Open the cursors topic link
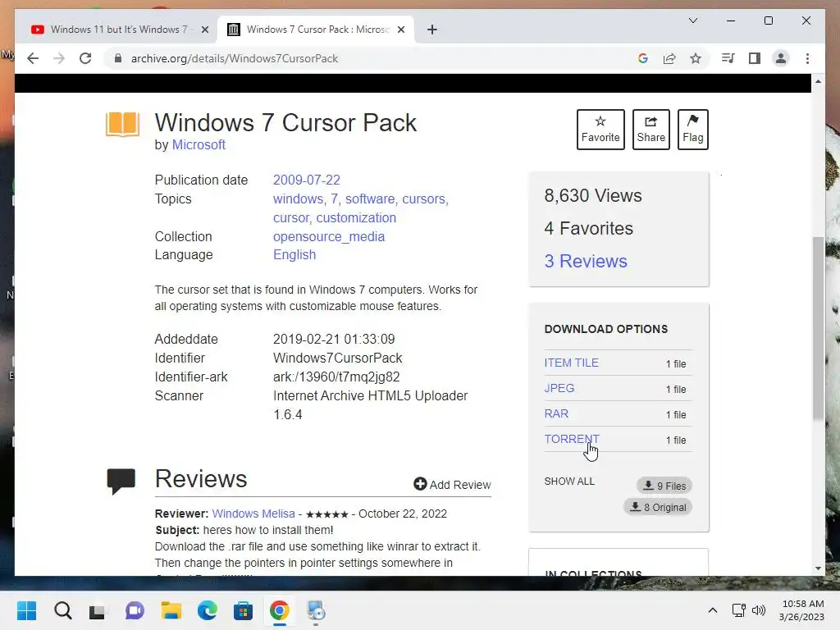840x630 pixels. tap(424, 199)
